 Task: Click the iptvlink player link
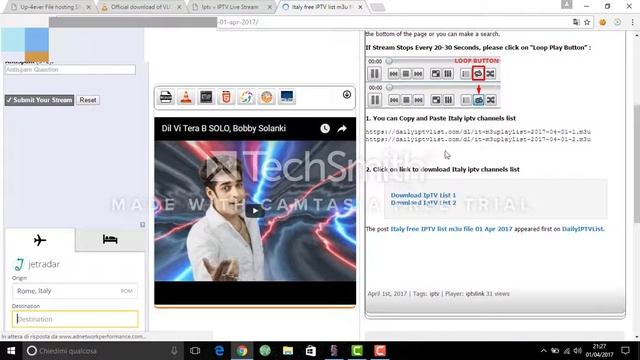click(x=475, y=294)
